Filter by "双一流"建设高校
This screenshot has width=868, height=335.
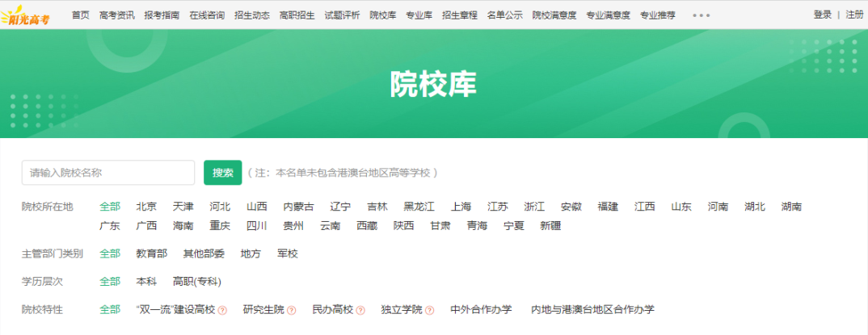click(x=175, y=309)
